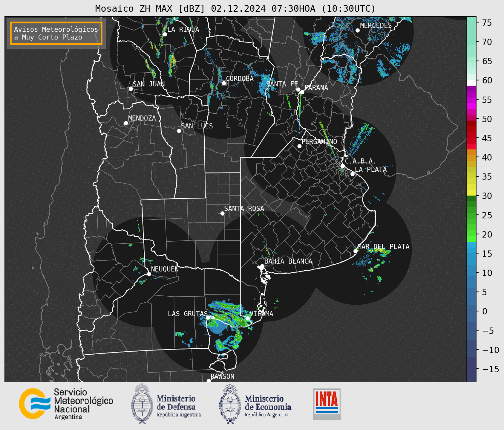Click the INTA logo

(327, 404)
